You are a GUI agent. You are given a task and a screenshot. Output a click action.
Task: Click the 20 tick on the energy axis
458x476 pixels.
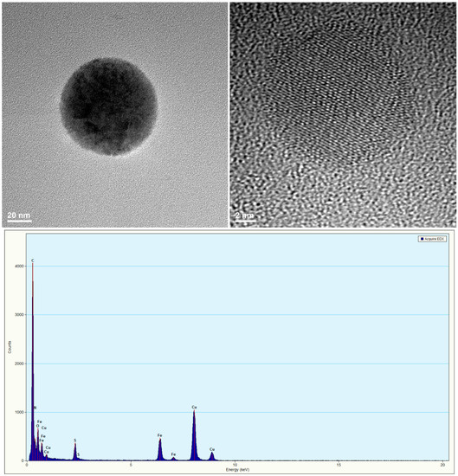[x=442, y=465]
